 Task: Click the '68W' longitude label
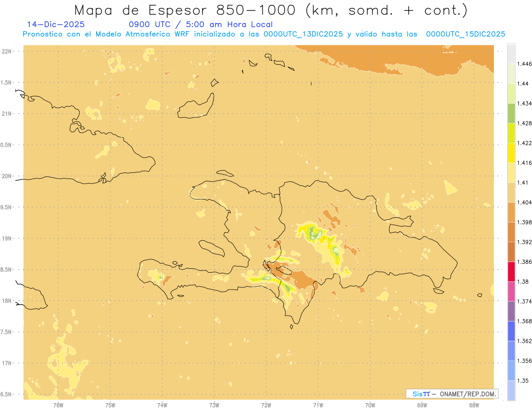pos(474,405)
